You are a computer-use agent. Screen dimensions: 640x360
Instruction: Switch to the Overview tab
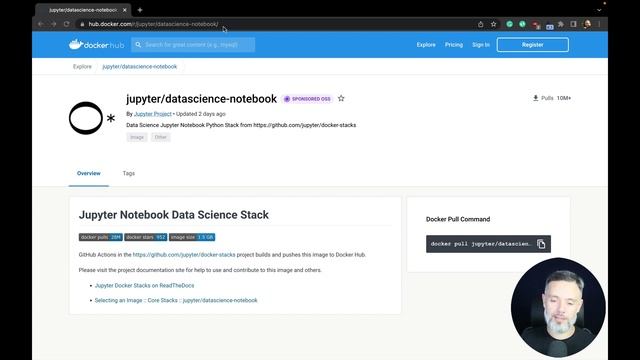pyautogui.click(x=89, y=173)
